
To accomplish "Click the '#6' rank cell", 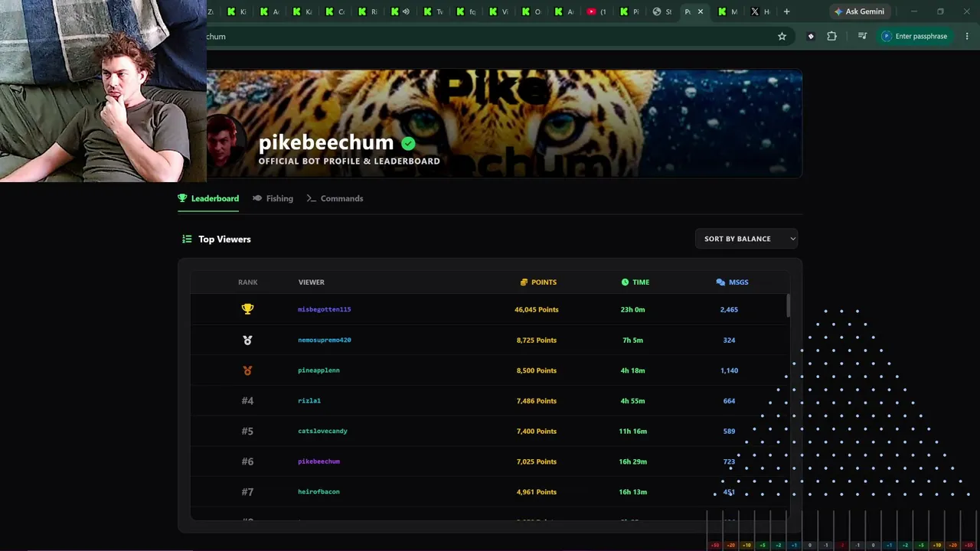I will [247, 461].
